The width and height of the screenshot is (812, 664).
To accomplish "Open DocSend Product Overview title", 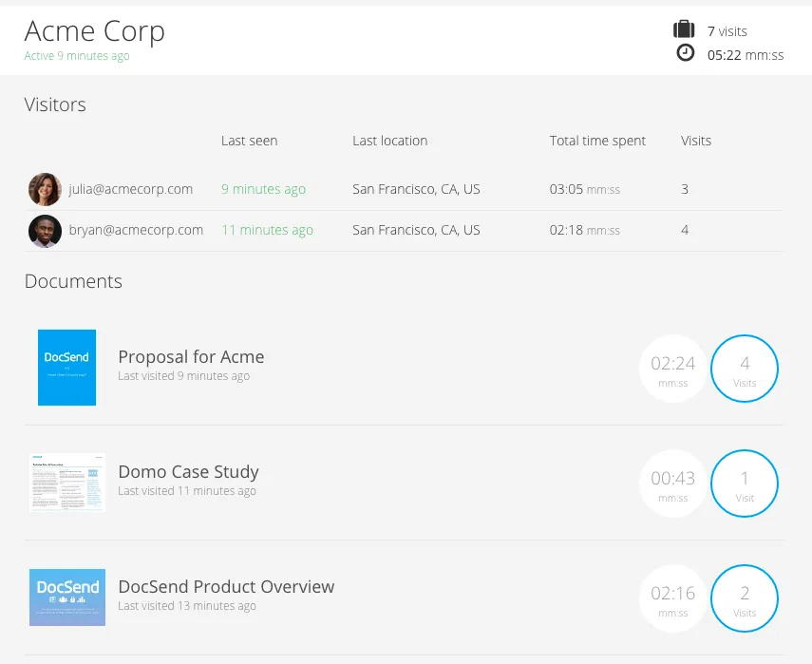I will point(226,587).
